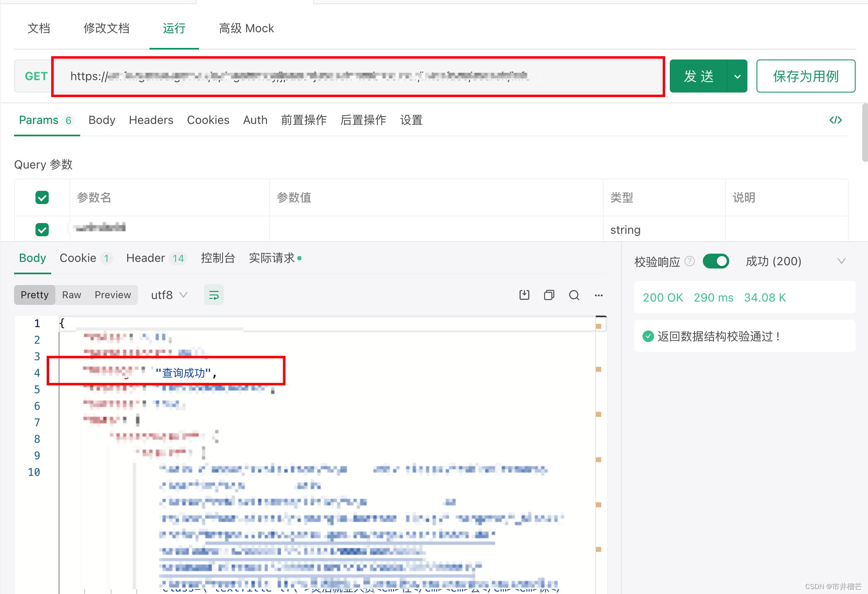Open more options ellipsis menu
Image resolution: width=868 pixels, height=594 pixels.
click(x=599, y=295)
